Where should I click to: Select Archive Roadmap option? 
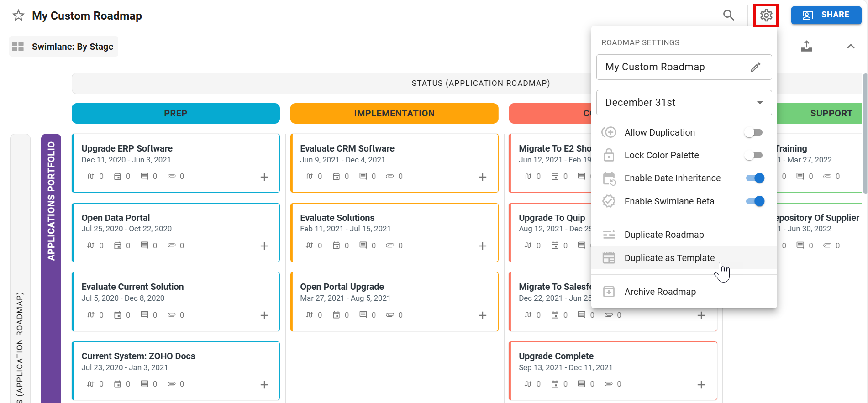(660, 292)
